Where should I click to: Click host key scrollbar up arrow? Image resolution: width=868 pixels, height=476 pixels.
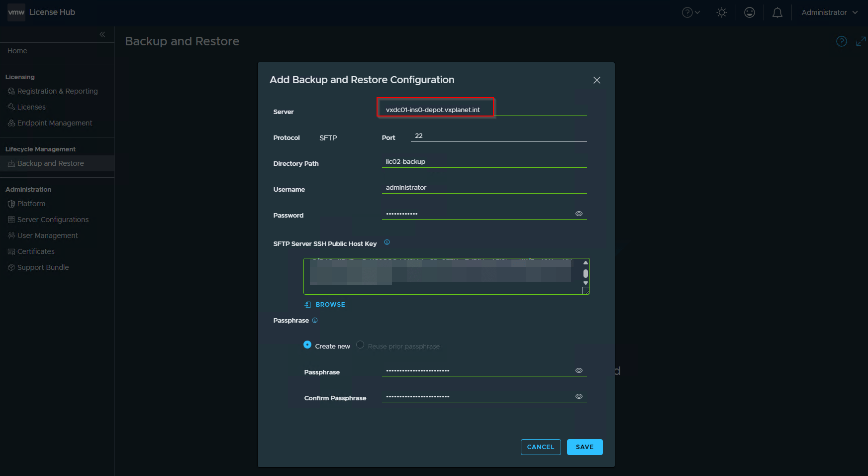click(x=585, y=263)
